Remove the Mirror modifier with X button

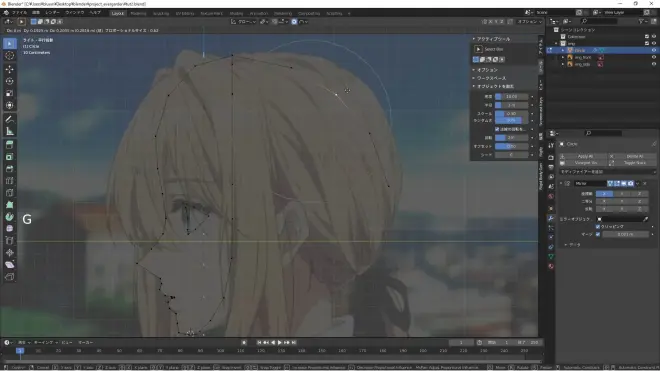click(x=645, y=184)
